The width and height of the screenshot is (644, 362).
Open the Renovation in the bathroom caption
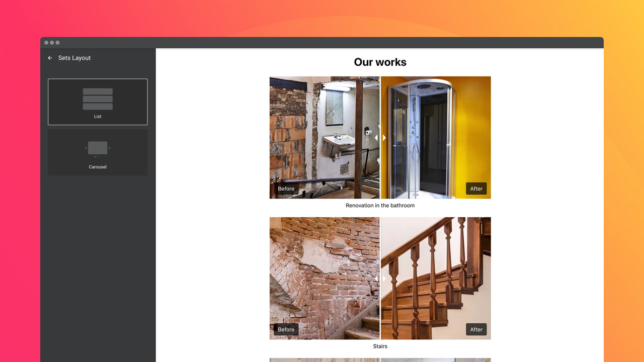point(380,205)
